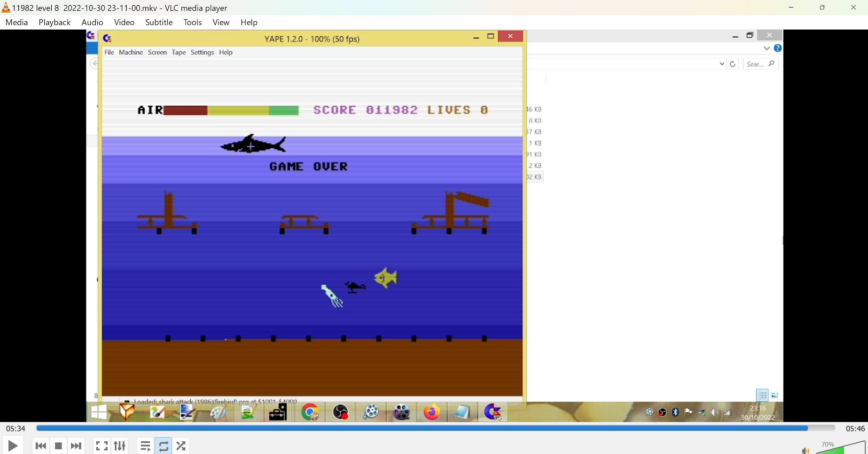868x454 pixels.
Task: Open the Playback menu
Action: 55,23
